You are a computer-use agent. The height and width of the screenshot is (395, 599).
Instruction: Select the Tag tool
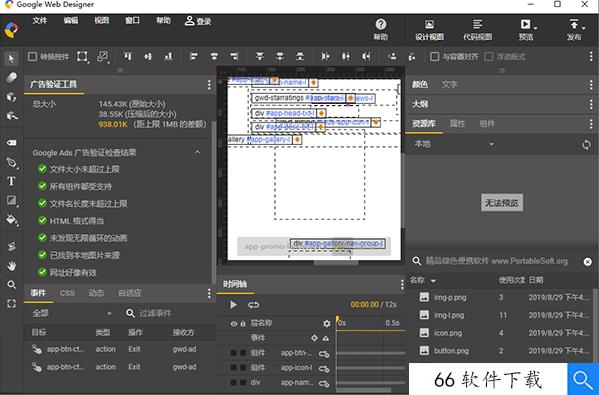[11, 142]
